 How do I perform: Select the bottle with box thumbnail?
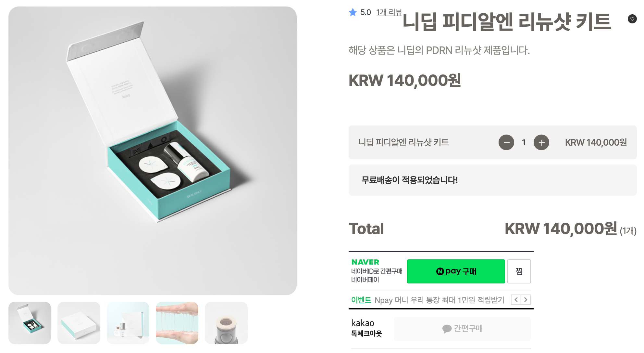128,323
